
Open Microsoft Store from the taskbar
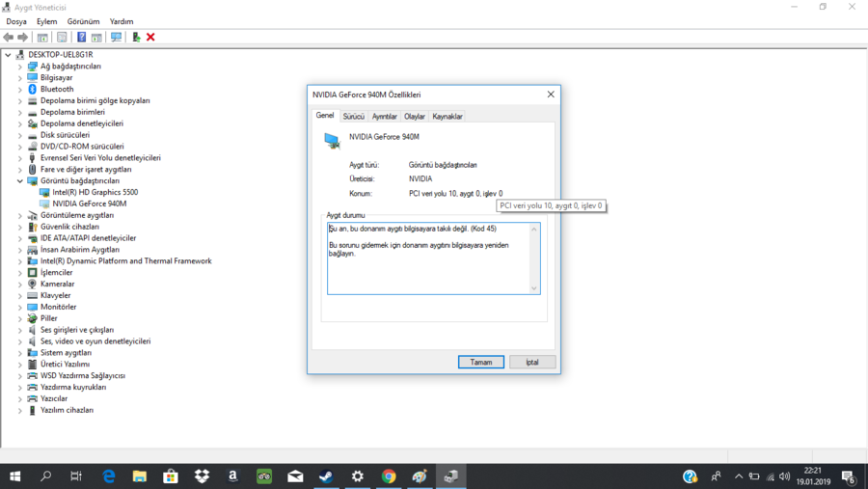tap(171, 476)
